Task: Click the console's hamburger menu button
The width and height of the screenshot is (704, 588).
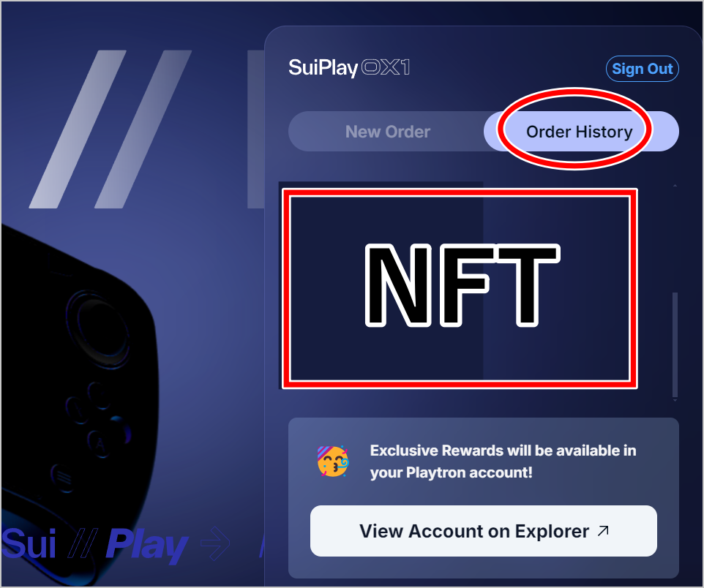Action: tap(63, 478)
